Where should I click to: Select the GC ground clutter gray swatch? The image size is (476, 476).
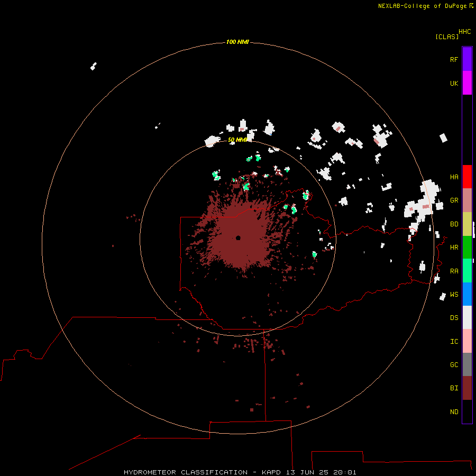pyautogui.click(x=467, y=364)
